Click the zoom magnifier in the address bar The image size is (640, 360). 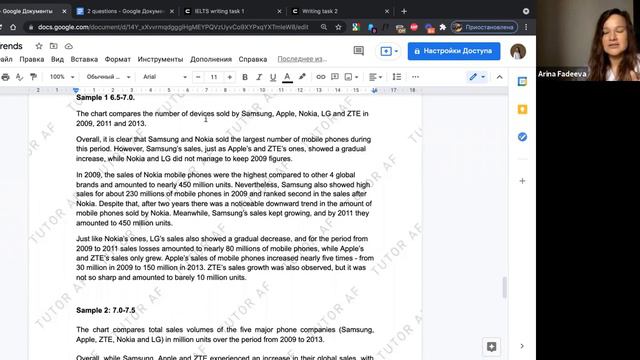pyautogui.click(x=324, y=27)
